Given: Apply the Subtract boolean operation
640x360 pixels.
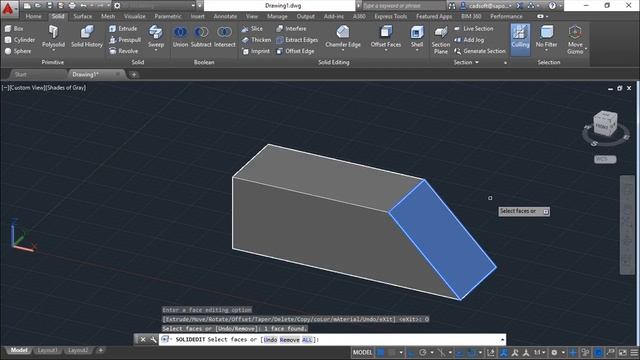Looking at the screenshot, I should pyautogui.click(x=201, y=36).
